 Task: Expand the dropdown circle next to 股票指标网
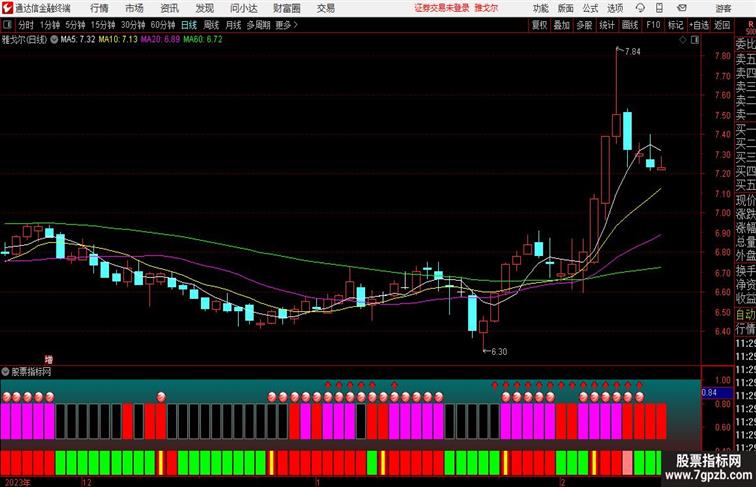coord(5,372)
